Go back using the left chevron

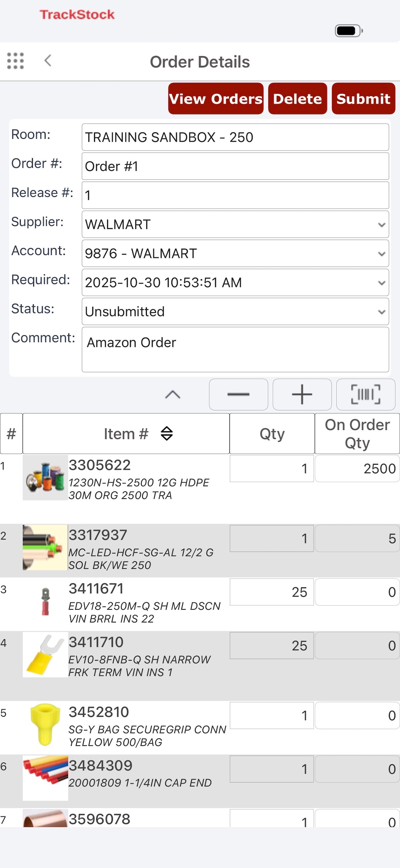click(48, 61)
